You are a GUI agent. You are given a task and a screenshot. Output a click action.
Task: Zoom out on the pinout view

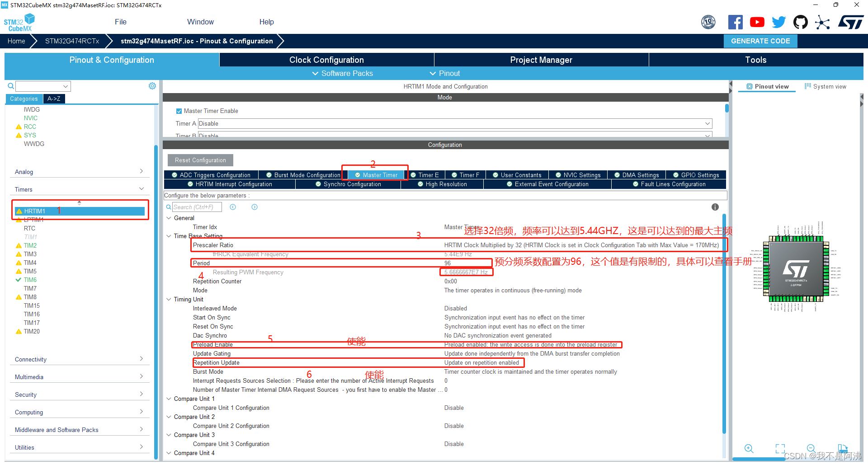tap(811, 449)
